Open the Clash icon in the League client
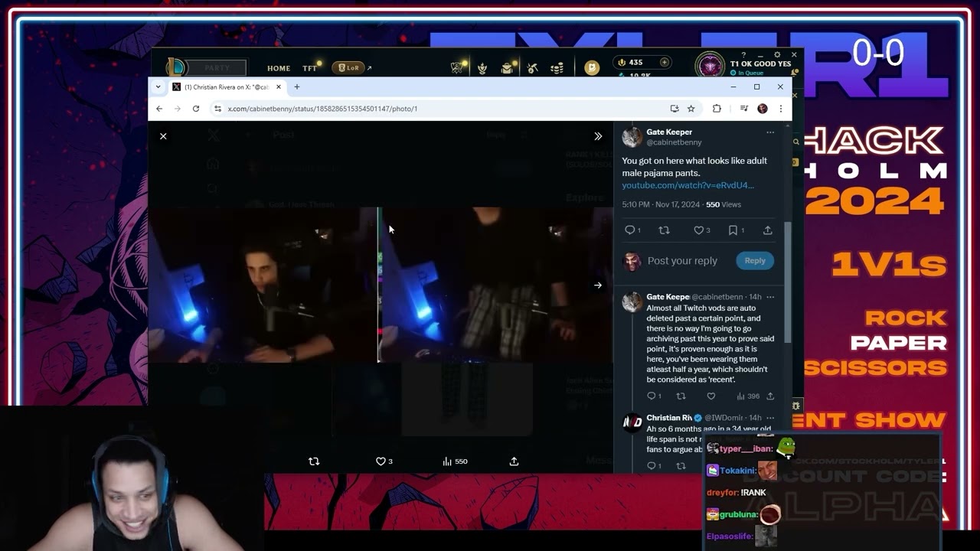This screenshot has height=551, width=980. tap(457, 68)
